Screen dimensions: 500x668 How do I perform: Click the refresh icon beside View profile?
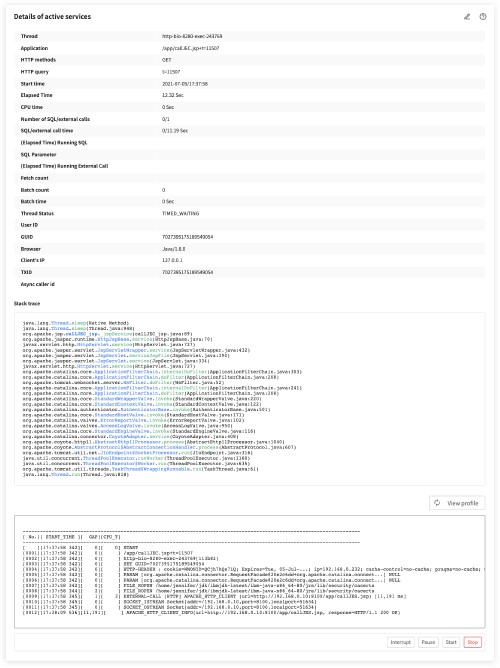coord(437,503)
